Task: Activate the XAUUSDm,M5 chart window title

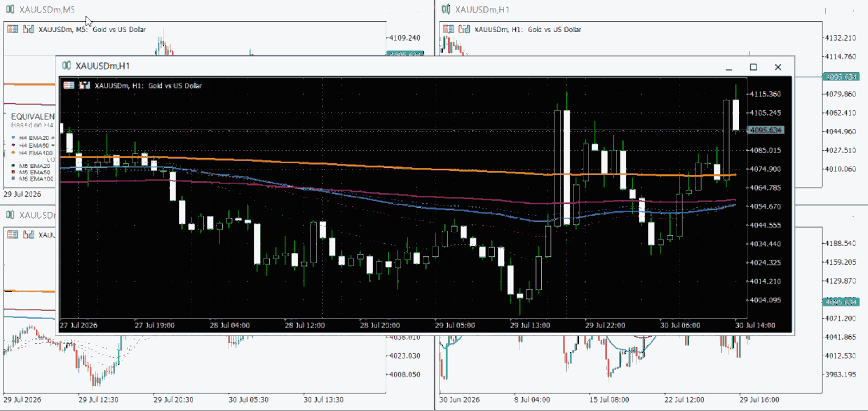Action: coord(47,10)
